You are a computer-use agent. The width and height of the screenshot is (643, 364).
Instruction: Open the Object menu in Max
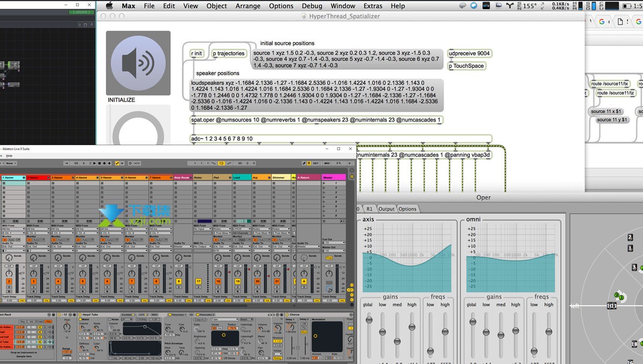point(216,6)
